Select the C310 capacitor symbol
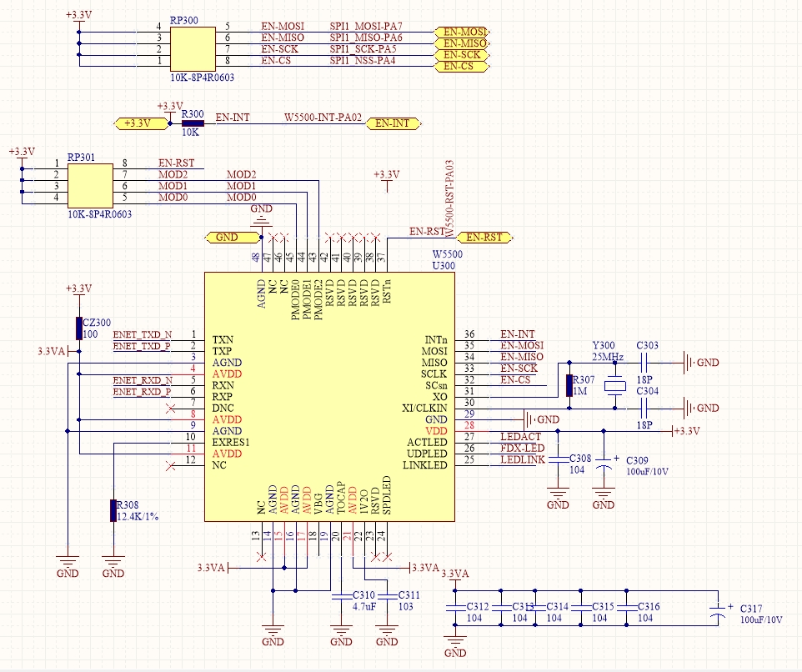 click(x=341, y=596)
